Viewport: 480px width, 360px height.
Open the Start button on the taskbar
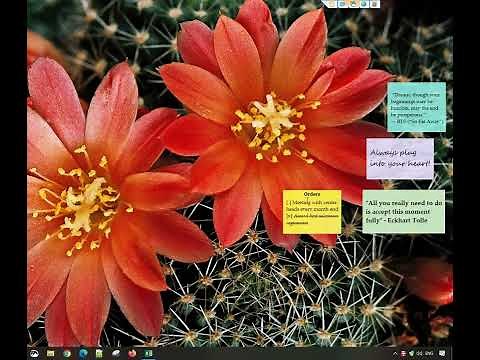[x=34, y=353]
